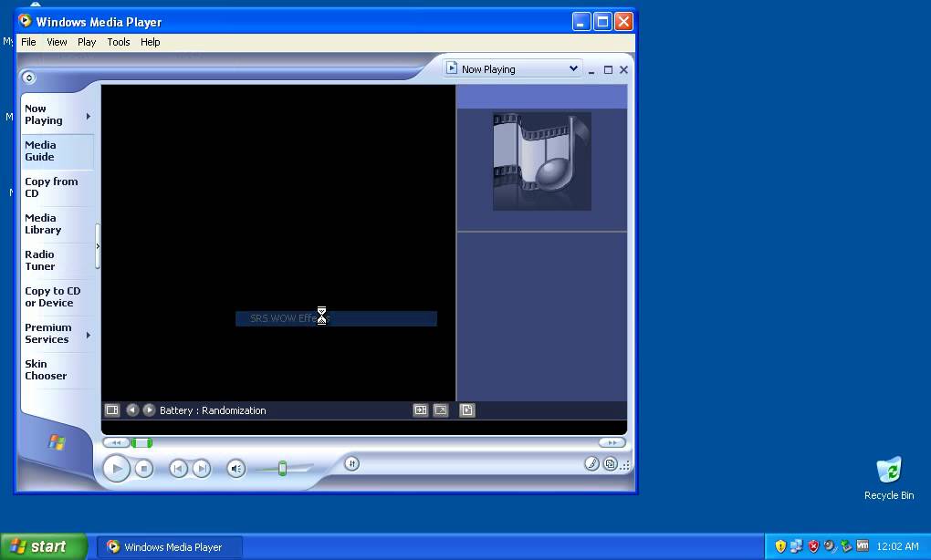Image resolution: width=931 pixels, height=560 pixels.
Task: Select the Now Playing options icon
Action: click(x=112, y=410)
